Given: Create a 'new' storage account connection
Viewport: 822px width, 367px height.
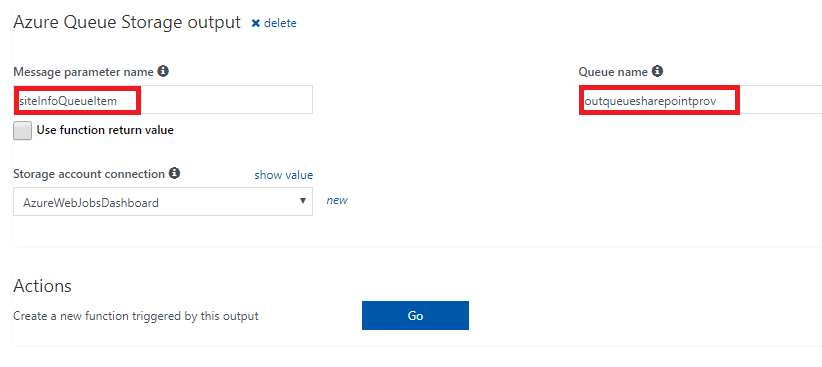Looking at the screenshot, I should (337, 200).
